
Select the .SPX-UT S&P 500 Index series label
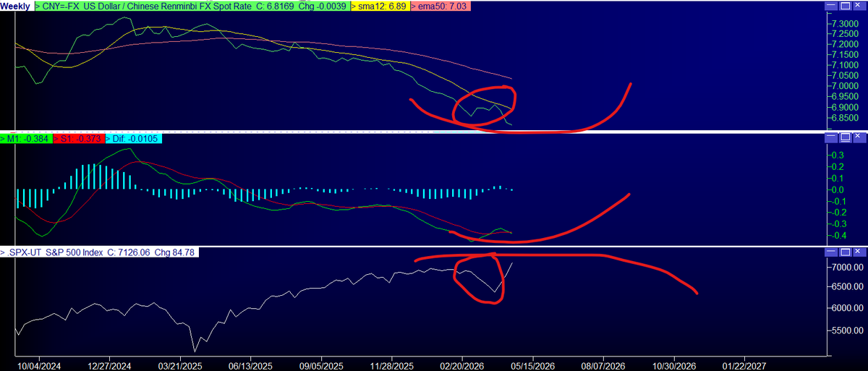99,252
